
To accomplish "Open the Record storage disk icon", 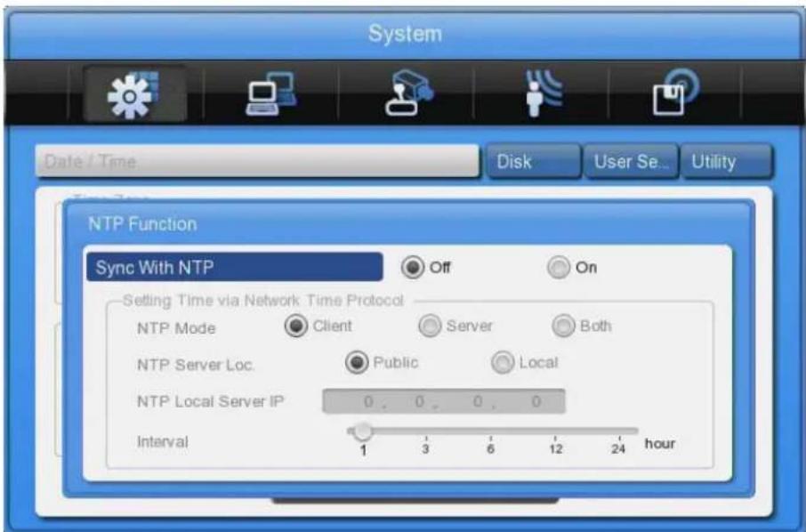I will pyautogui.click(x=675, y=93).
